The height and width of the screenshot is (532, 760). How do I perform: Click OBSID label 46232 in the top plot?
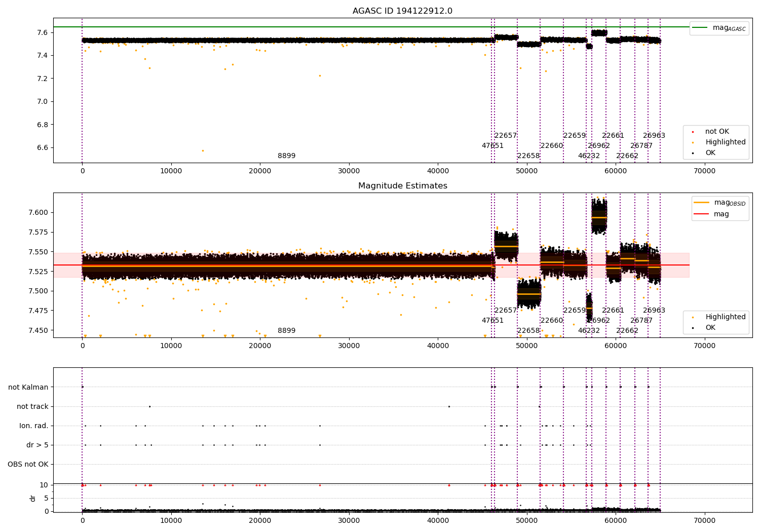click(x=589, y=156)
